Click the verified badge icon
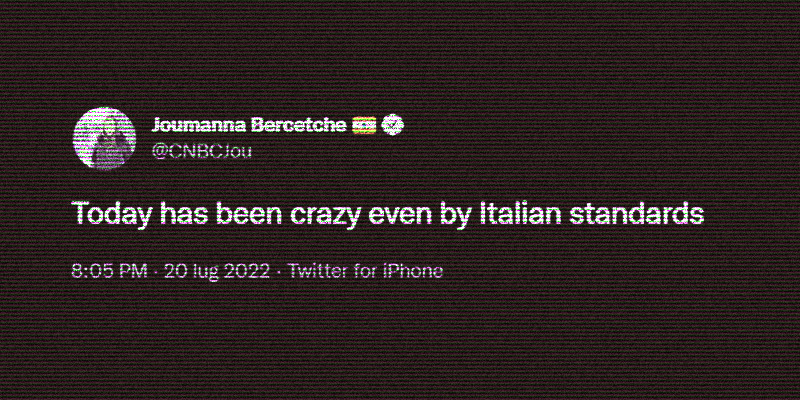800x400 pixels. pyautogui.click(x=393, y=125)
